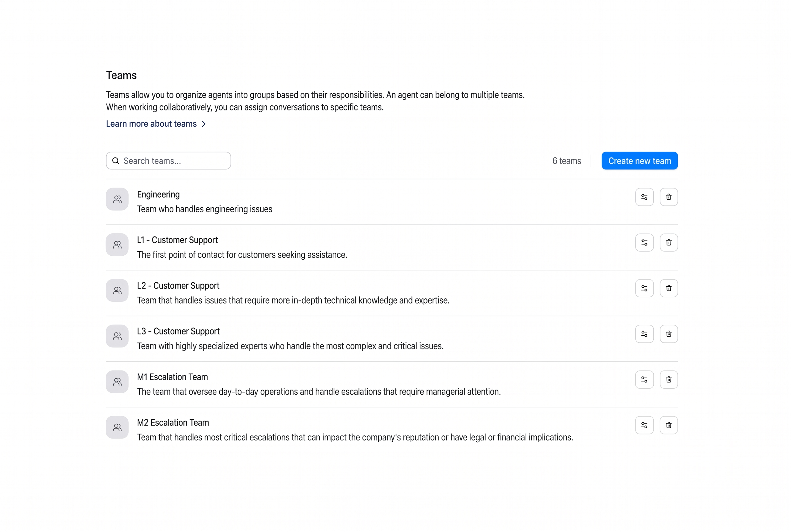Viewport: 791px width, 532px height.
Task: Click the Create new team button
Action: 640,161
